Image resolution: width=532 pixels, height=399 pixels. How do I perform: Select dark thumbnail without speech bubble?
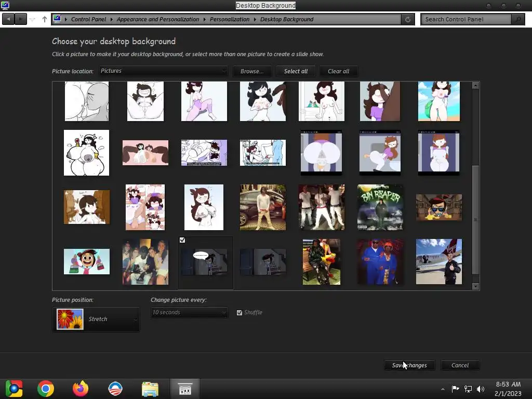[262, 262]
